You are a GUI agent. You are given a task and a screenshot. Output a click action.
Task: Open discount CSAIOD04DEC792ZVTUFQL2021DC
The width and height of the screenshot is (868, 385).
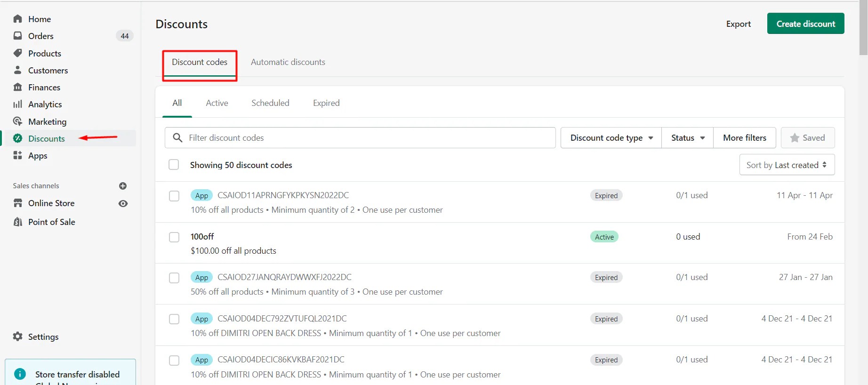(x=282, y=319)
